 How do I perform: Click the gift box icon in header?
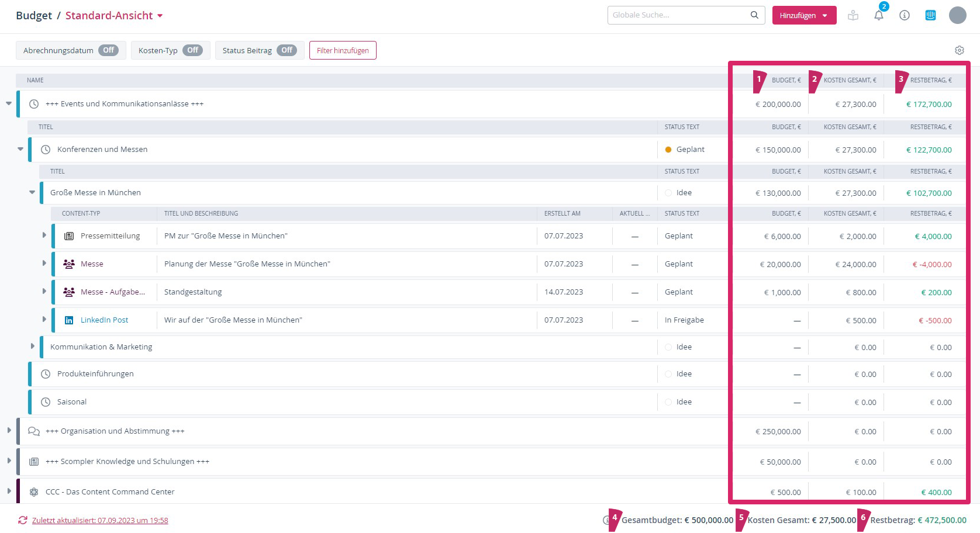point(853,16)
